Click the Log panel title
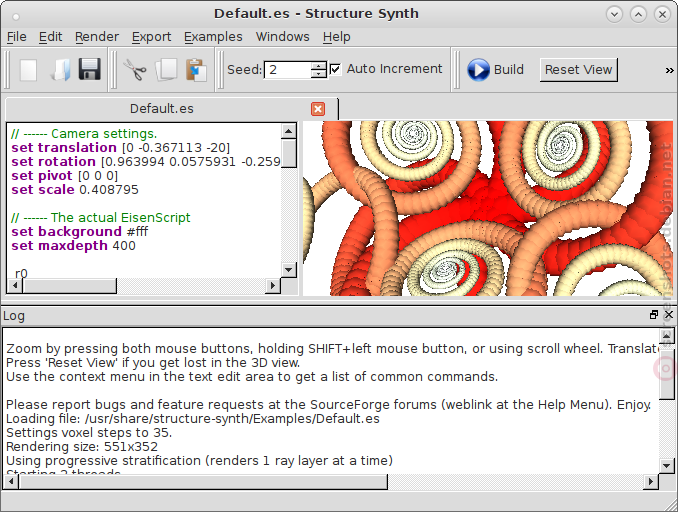This screenshot has width=678, height=512. tap(14, 316)
